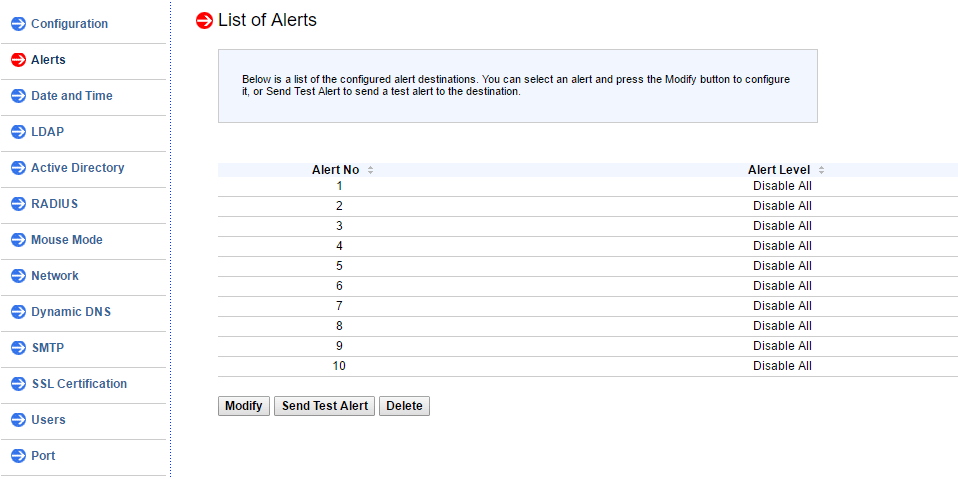Click the arrow icon next to Port
Viewport: 958px width, 479px height.
click(x=18, y=456)
